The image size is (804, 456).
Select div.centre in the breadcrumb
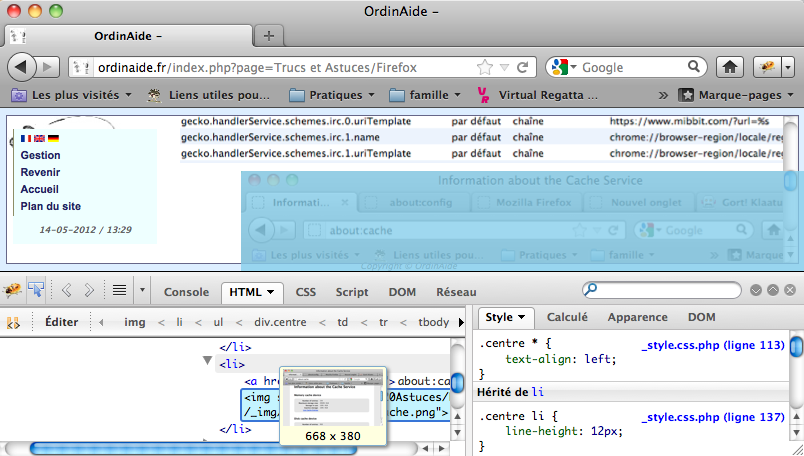[x=280, y=322]
